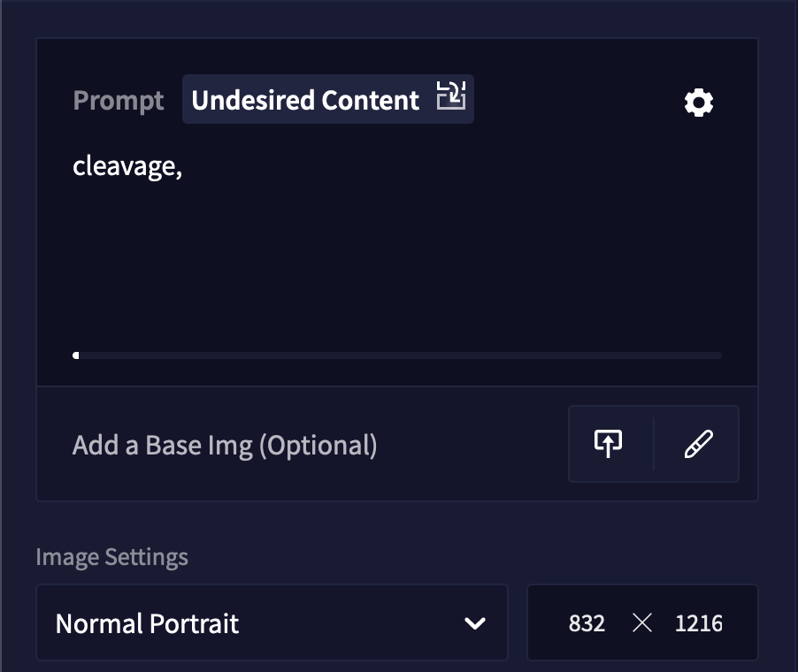This screenshot has width=798, height=672.
Task: Click the middle of the token progress bar
Action: [397, 355]
